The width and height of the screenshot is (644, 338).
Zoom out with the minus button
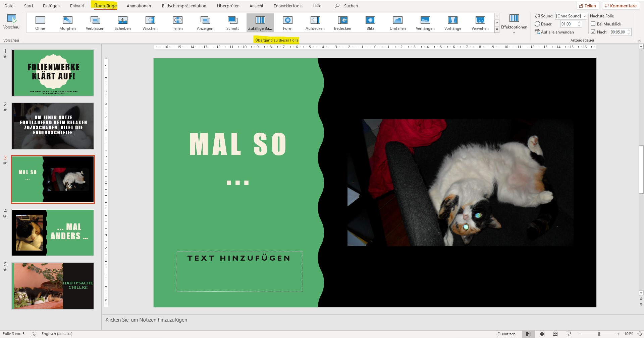tap(579, 334)
